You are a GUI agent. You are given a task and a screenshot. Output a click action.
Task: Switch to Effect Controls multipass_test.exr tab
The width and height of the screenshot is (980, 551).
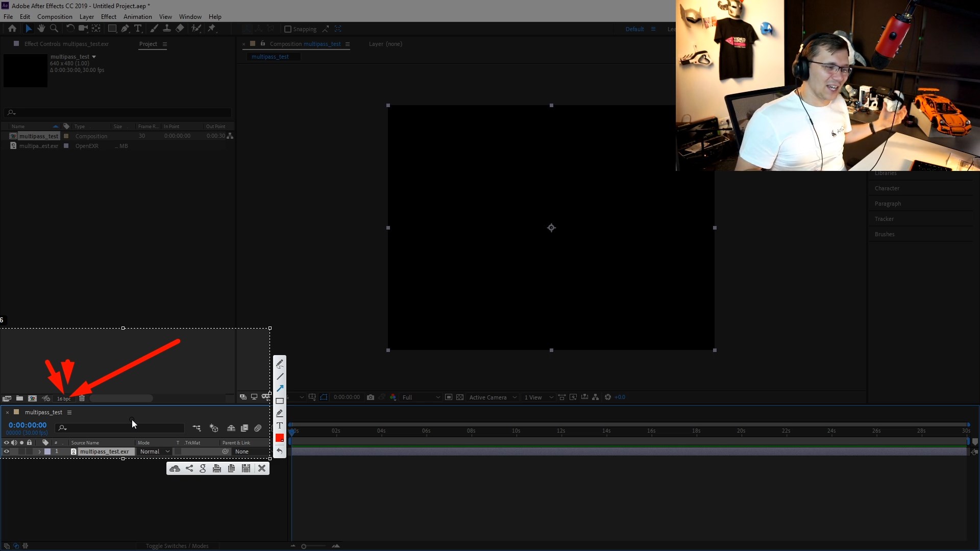click(x=66, y=44)
